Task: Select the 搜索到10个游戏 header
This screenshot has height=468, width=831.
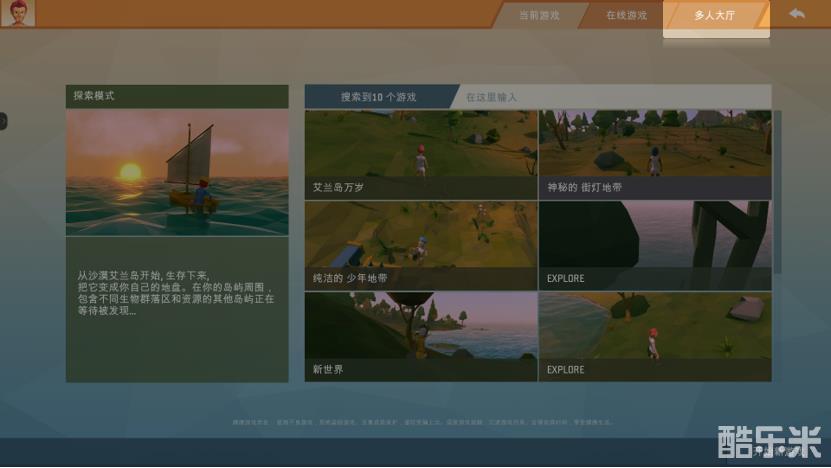Action: coord(378,97)
